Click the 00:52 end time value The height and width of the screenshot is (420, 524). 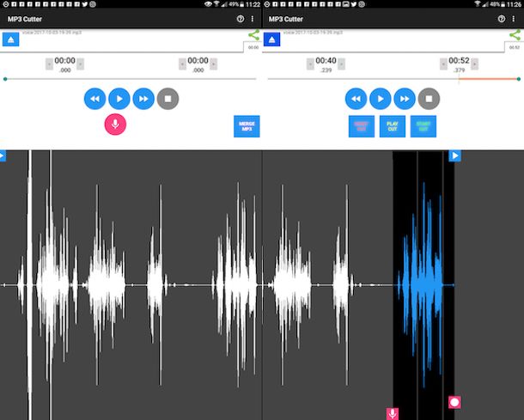pyautogui.click(x=459, y=60)
